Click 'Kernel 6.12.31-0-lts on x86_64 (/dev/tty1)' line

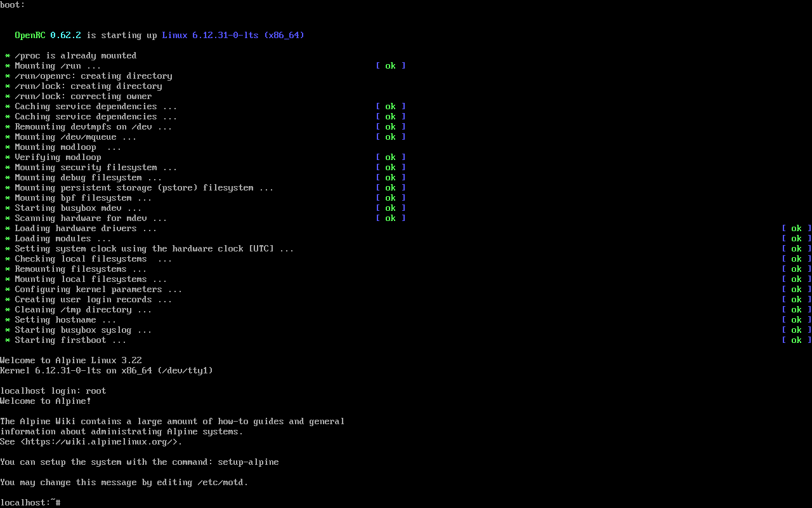click(x=107, y=371)
